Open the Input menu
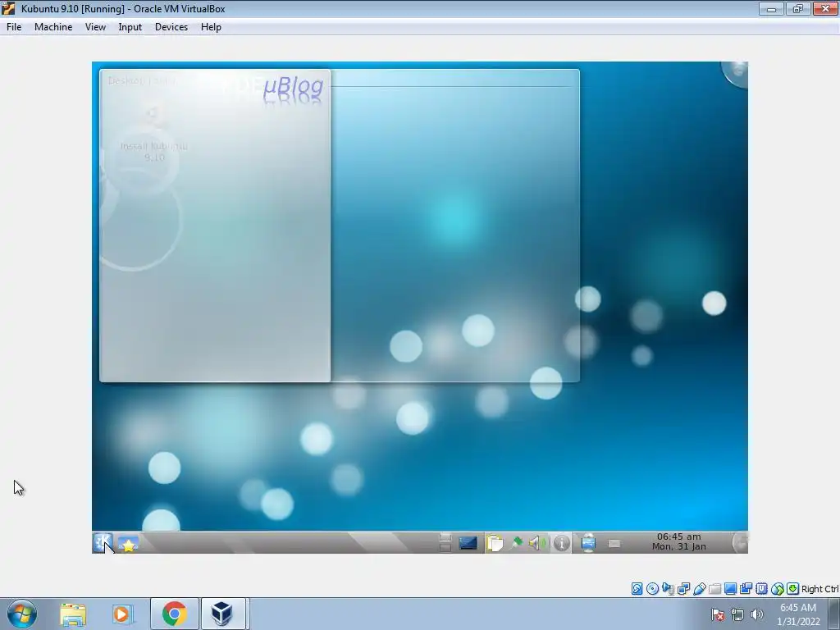The width and height of the screenshot is (840, 630). pyautogui.click(x=130, y=27)
